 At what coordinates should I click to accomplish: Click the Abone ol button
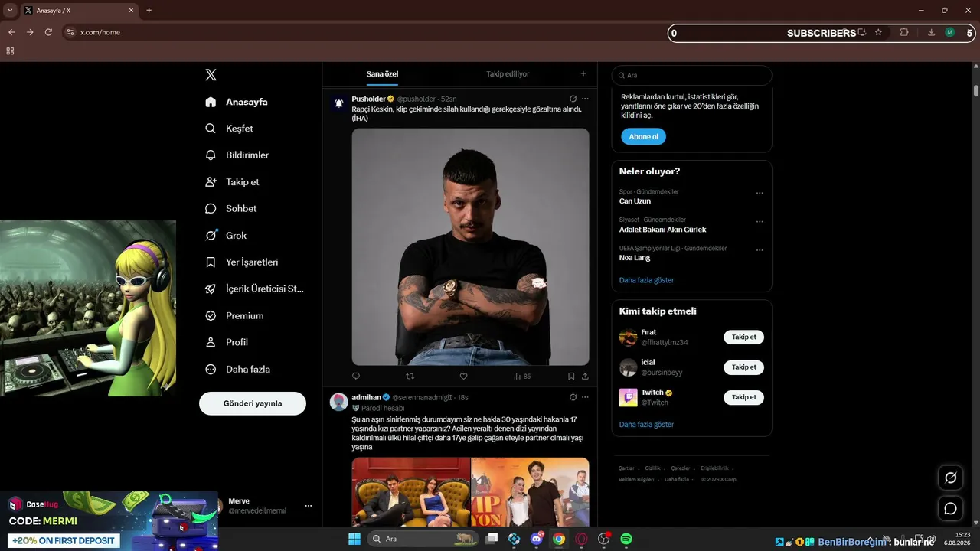tap(643, 137)
